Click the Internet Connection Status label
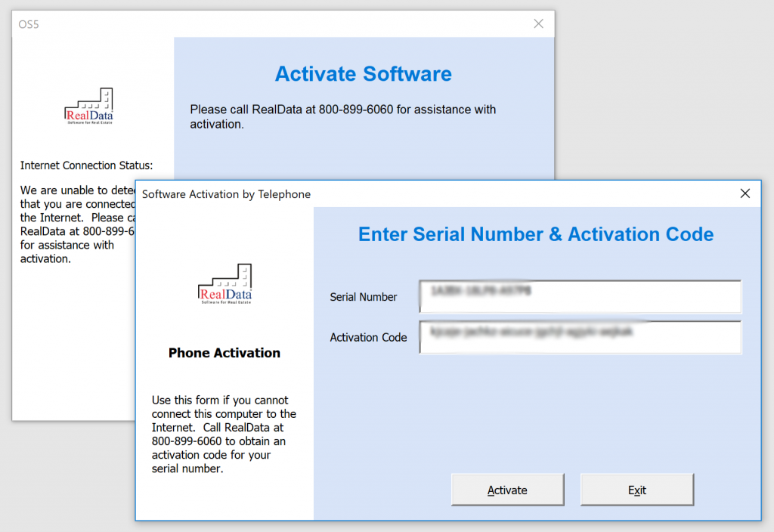 [x=86, y=165]
